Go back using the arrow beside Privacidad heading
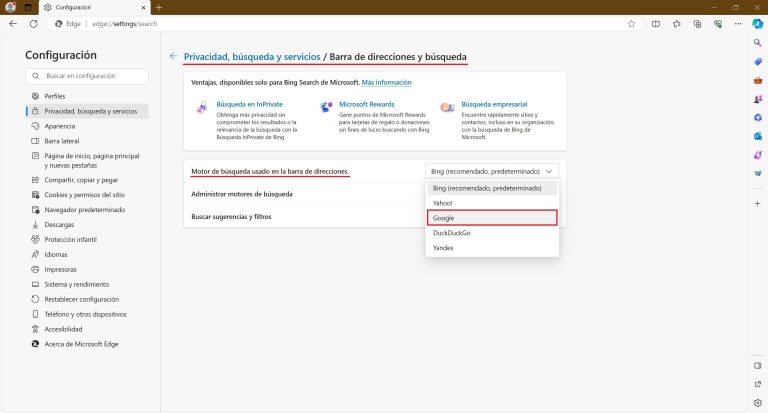The height and width of the screenshot is (413, 768). 173,56
